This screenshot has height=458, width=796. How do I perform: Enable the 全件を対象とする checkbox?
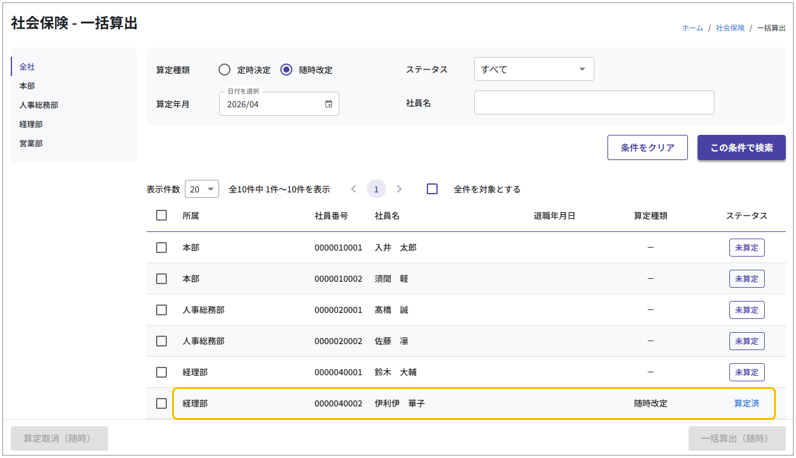coord(432,189)
